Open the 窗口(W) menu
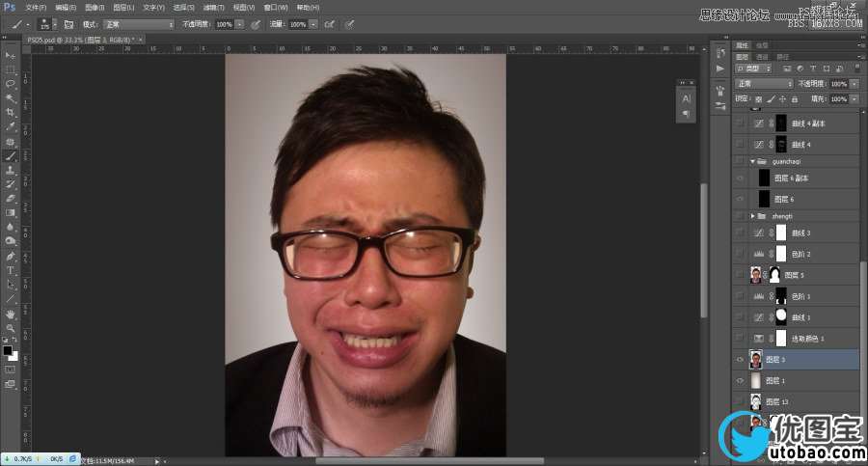The image size is (868, 466). [276, 7]
